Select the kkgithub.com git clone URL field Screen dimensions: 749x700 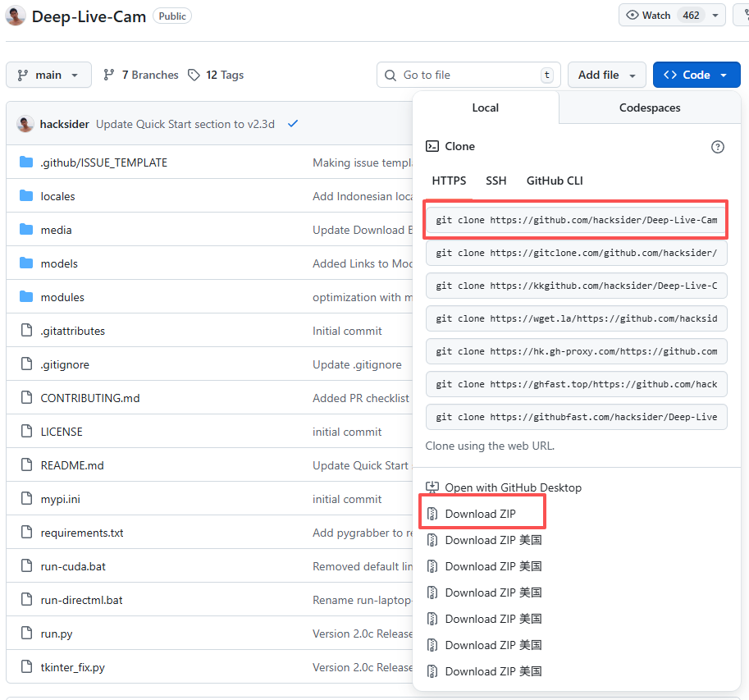(x=576, y=286)
